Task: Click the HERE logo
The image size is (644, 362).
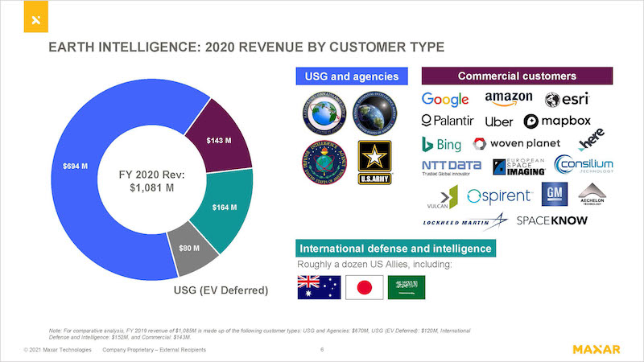Action: [x=592, y=139]
